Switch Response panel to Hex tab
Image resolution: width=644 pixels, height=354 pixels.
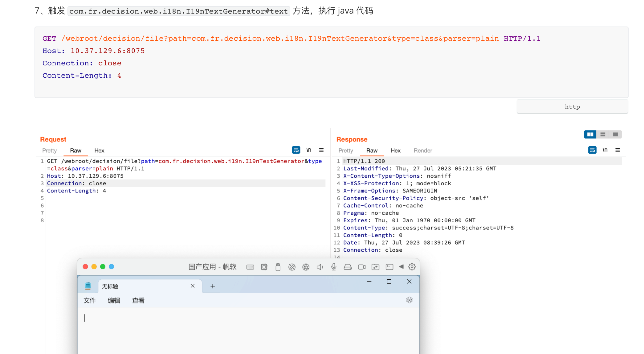396,150
